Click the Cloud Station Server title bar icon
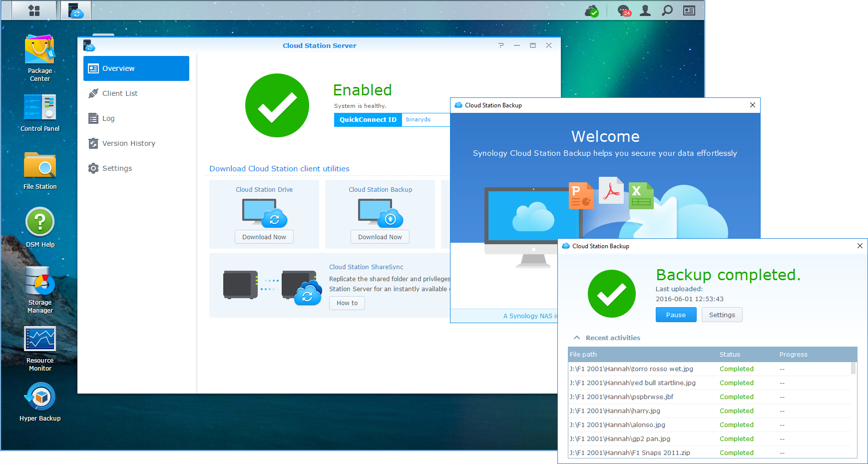The height and width of the screenshot is (464, 868). [89, 45]
